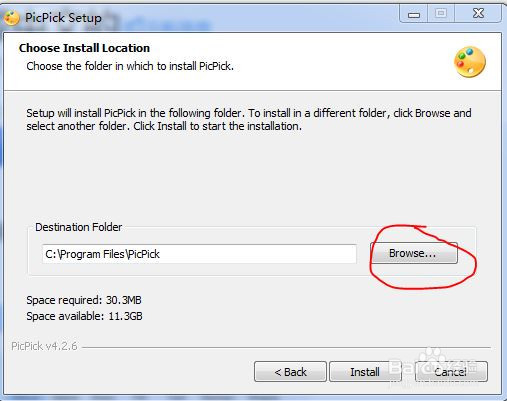Click the palette logo in the header
The width and height of the screenshot is (507, 401).
point(470,62)
